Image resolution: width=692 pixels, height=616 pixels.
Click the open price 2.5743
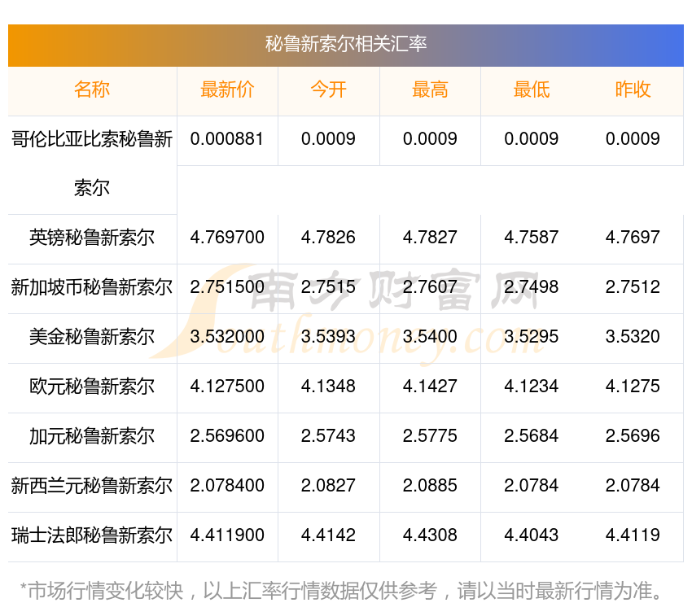pos(328,436)
